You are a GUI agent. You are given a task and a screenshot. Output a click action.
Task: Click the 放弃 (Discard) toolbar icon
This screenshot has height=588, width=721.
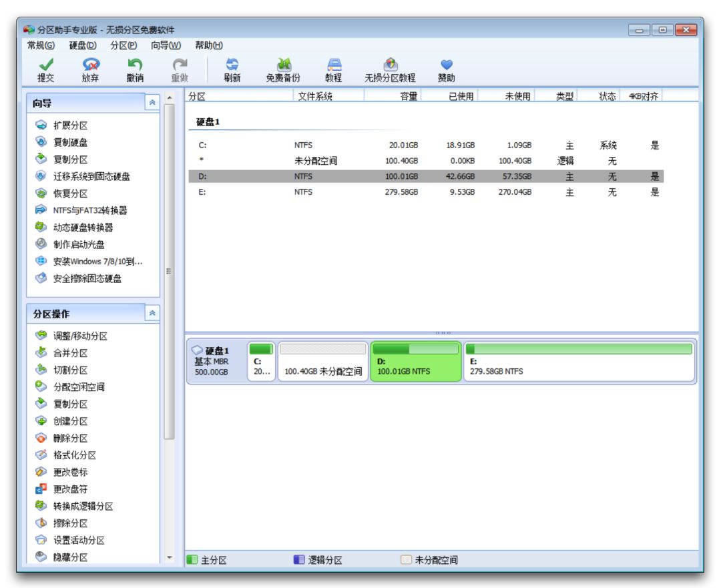point(91,65)
